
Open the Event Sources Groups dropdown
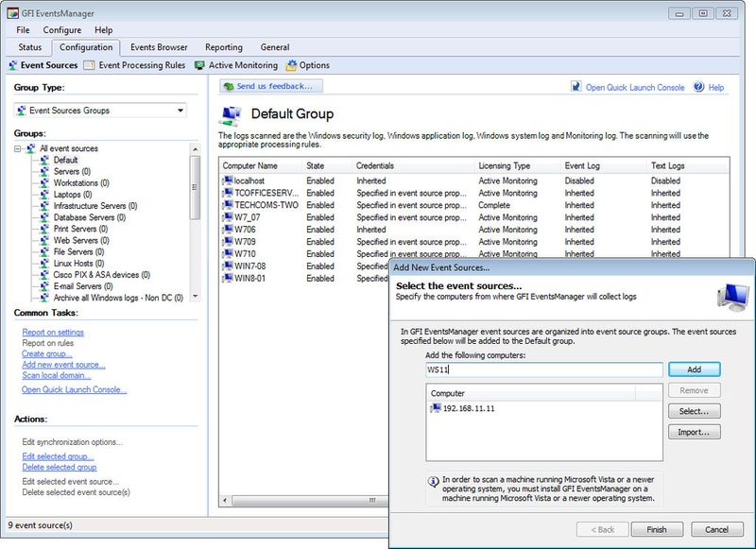(100, 111)
